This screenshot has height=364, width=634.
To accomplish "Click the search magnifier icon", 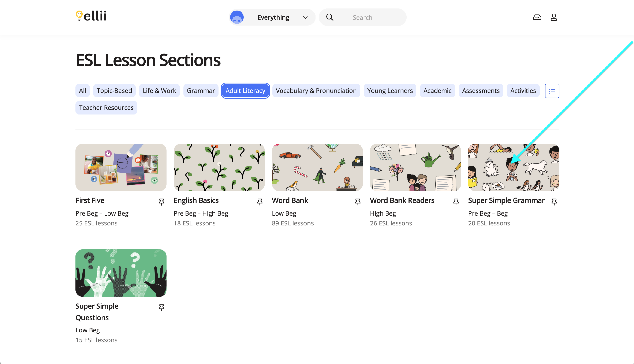I will click(x=330, y=17).
